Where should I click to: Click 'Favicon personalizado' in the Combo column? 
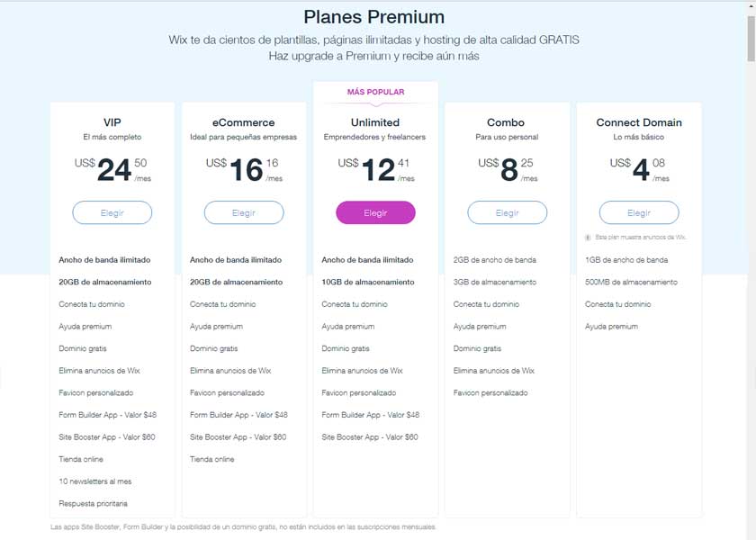[x=490, y=392]
